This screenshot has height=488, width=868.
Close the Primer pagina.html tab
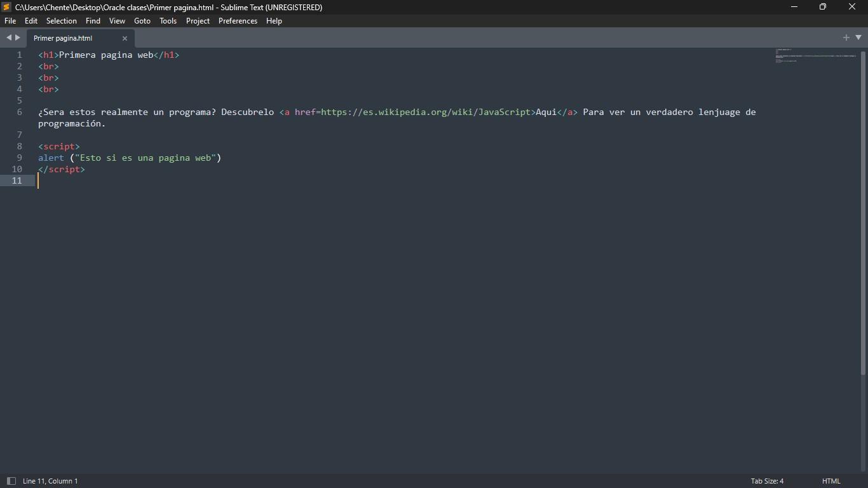tap(125, 38)
